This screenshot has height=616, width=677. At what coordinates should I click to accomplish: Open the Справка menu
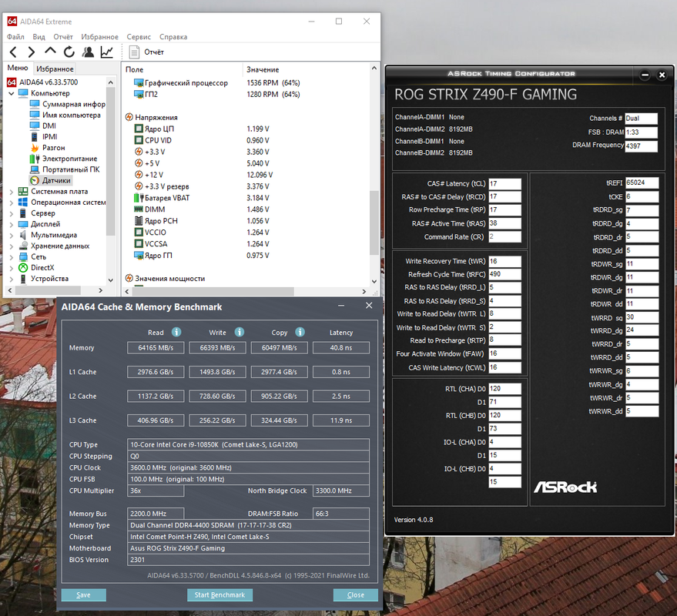(173, 37)
